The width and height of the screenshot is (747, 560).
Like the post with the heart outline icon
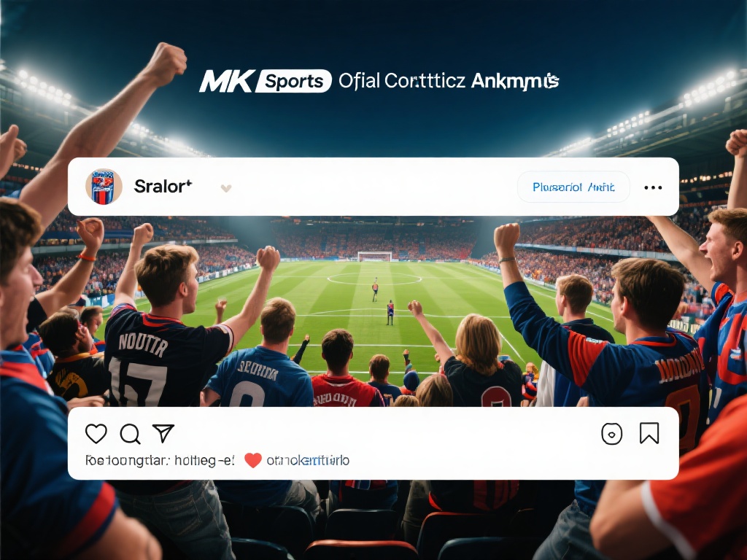click(x=96, y=434)
